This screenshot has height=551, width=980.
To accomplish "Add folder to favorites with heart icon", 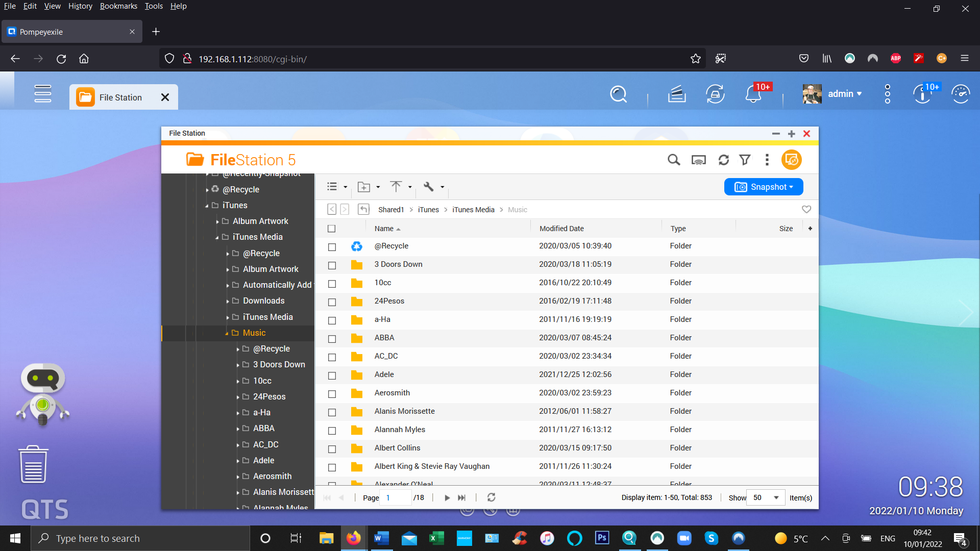I will [806, 209].
